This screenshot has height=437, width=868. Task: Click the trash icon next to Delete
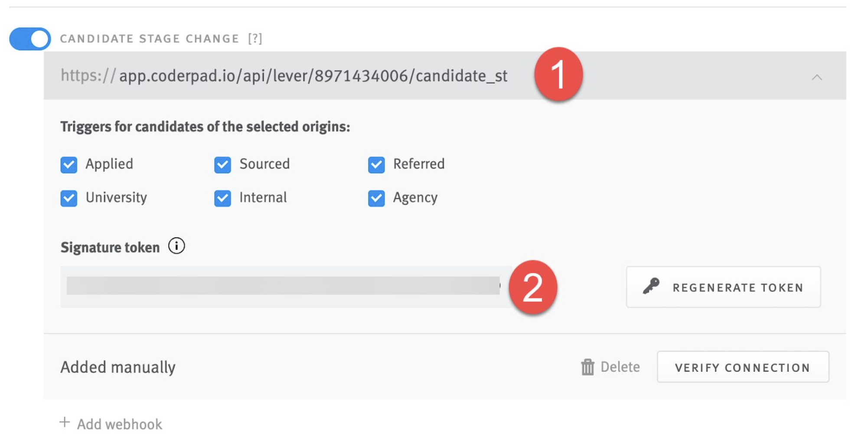click(587, 367)
